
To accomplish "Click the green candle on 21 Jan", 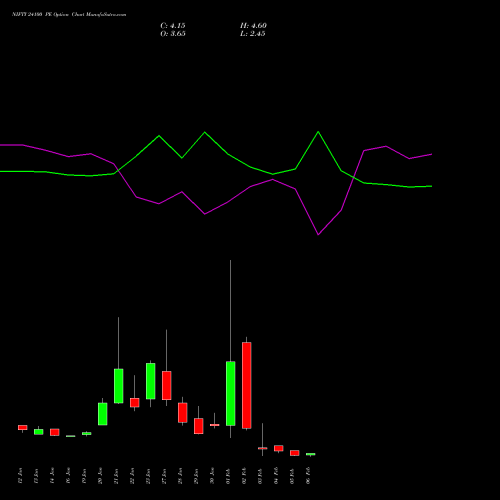I will coord(119,386).
